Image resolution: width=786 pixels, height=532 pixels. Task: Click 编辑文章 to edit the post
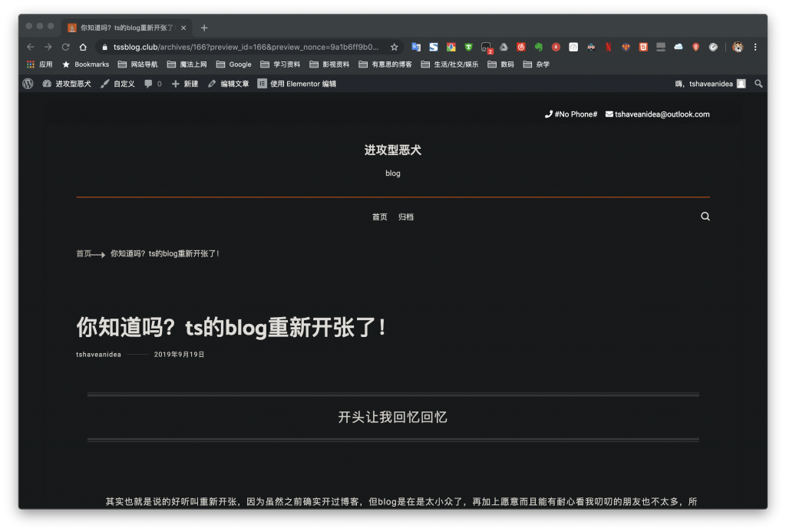[x=229, y=84]
